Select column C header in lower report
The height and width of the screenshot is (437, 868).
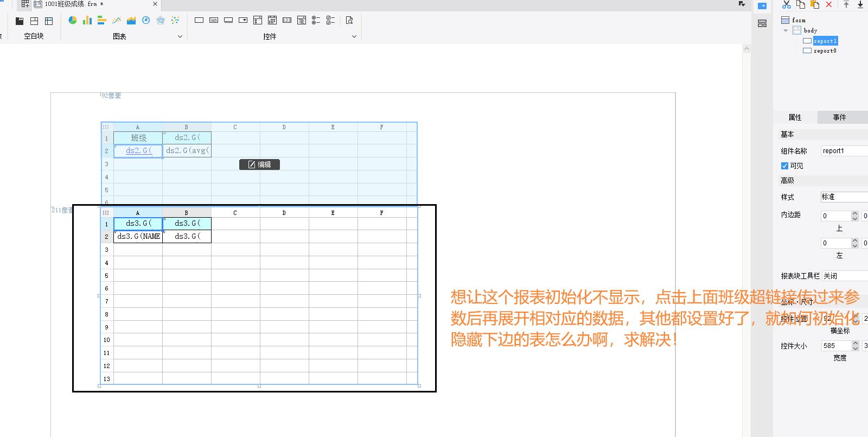pos(235,213)
